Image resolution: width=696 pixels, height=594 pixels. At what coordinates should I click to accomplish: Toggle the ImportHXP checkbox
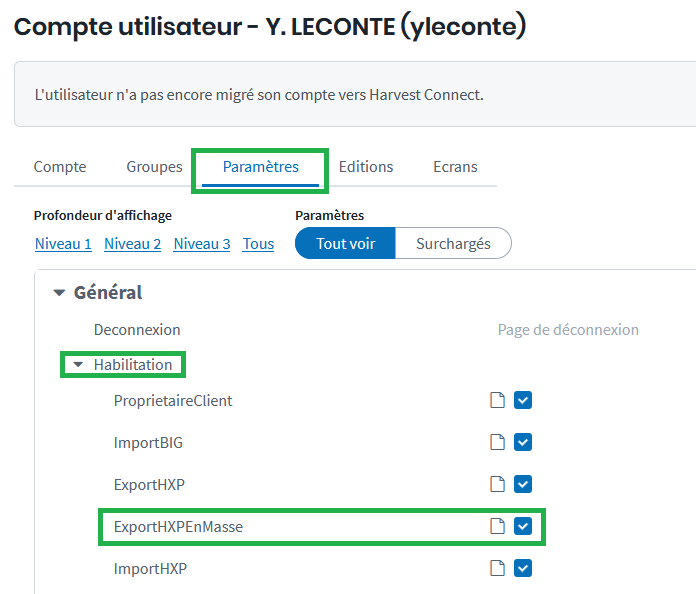click(x=523, y=569)
